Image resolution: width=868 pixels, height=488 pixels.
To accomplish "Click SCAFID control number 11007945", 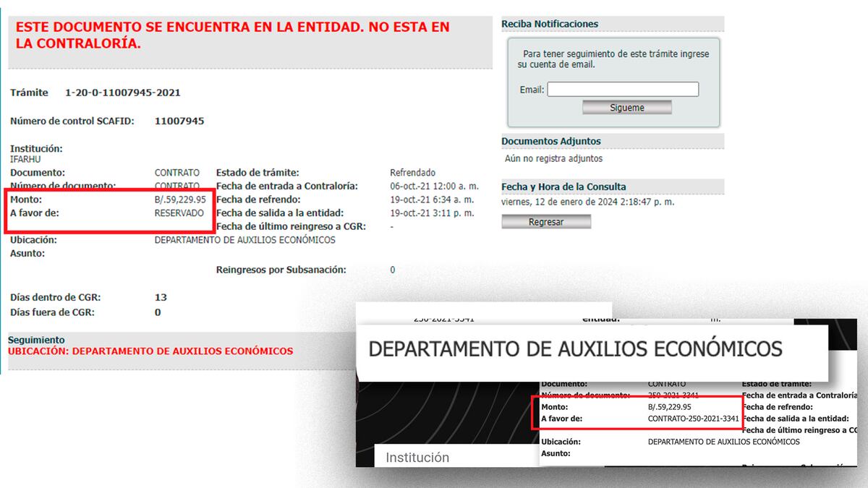I will 179,121.
